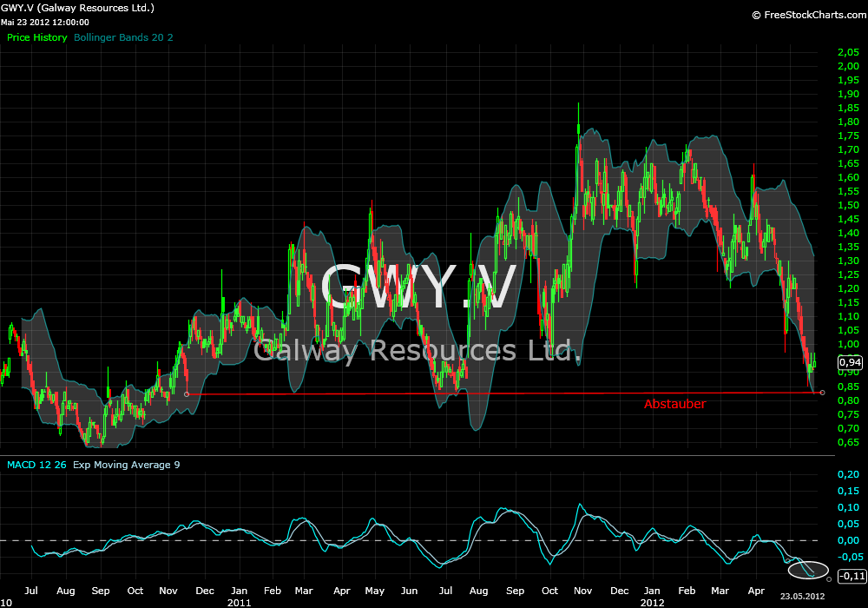Click the Nov 2011 label before Dec 2011
Image resolution: width=868 pixels, height=608 pixels.
583,591
